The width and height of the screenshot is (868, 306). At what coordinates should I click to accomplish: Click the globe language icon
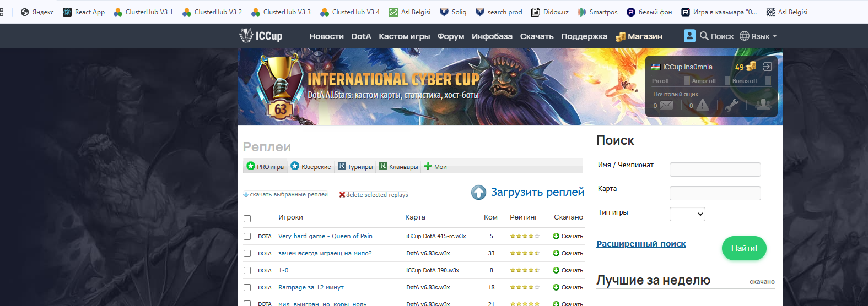(745, 36)
